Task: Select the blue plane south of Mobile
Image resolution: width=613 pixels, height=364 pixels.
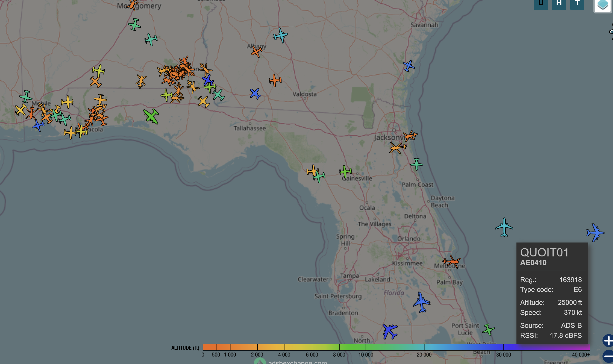Action: [x=39, y=125]
